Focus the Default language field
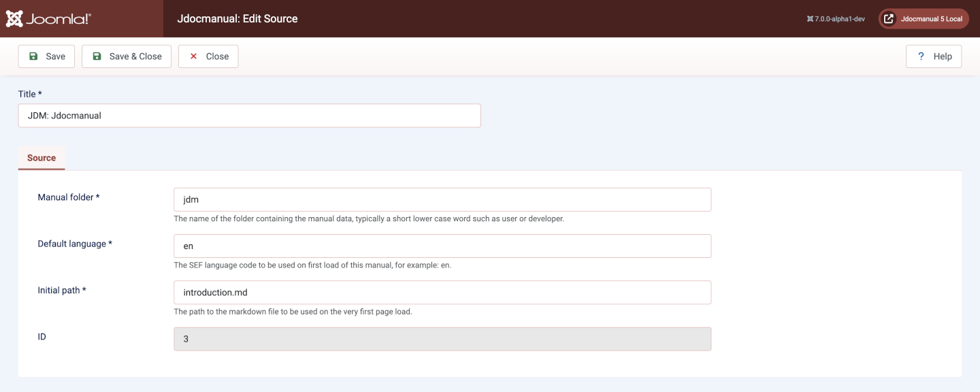Image resolution: width=980 pixels, height=392 pixels. coord(442,246)
